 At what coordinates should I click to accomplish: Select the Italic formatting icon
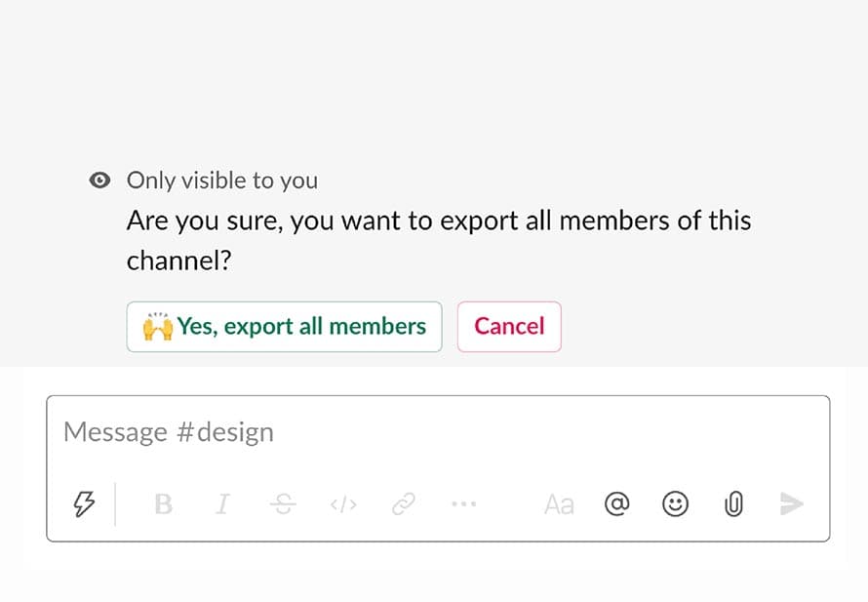pos(221,504)
